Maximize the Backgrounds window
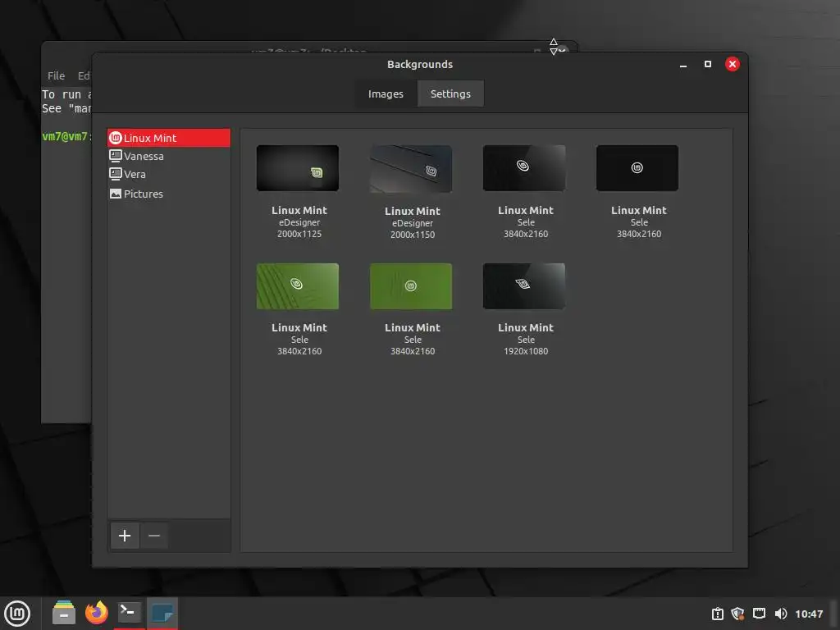The width and height of the screenshot is (840, 630). click(708, 64)
